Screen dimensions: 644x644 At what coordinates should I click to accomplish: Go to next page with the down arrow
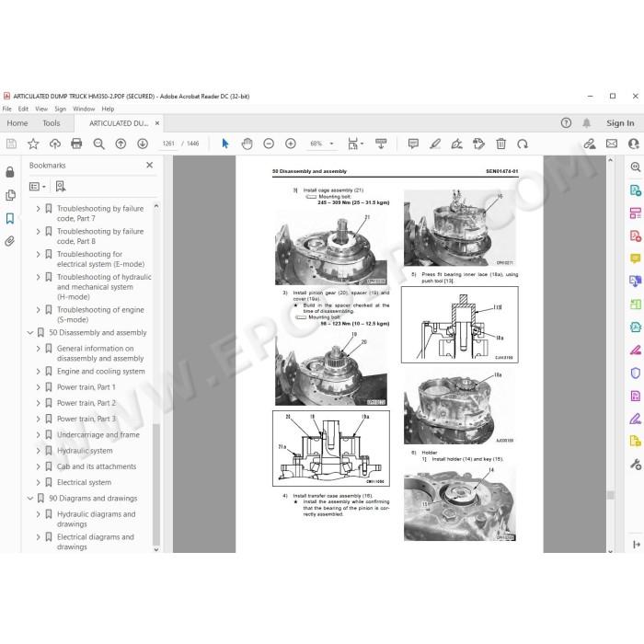tap(143, 144)
